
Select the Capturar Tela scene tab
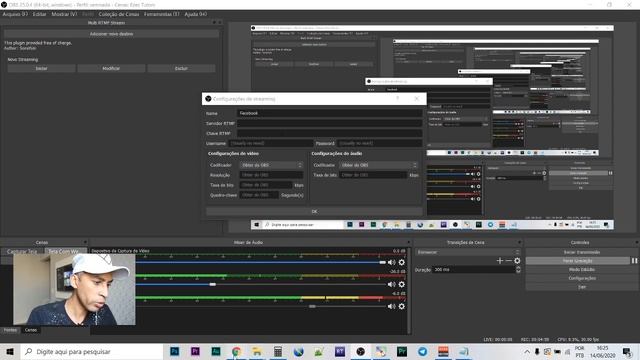22,251
